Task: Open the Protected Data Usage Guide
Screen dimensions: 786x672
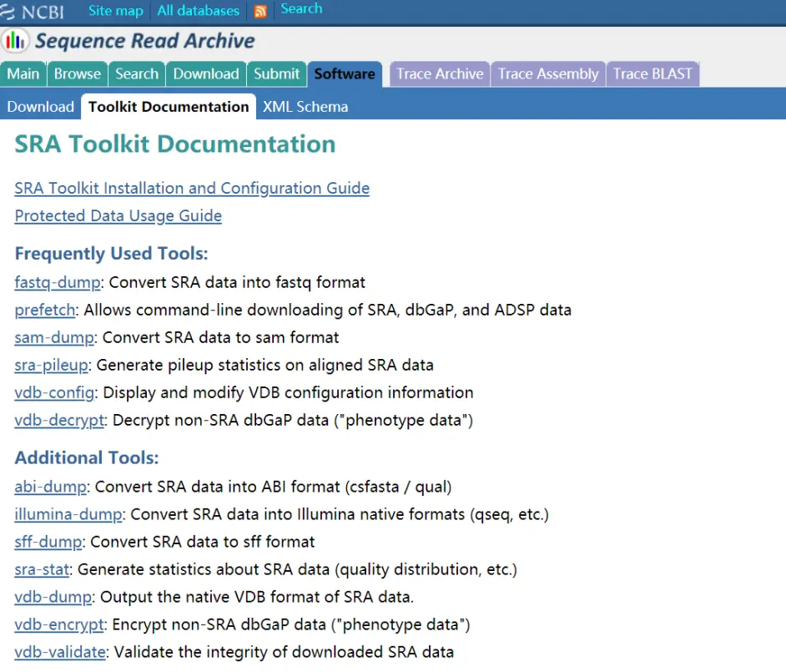Action: coord(118,216)
